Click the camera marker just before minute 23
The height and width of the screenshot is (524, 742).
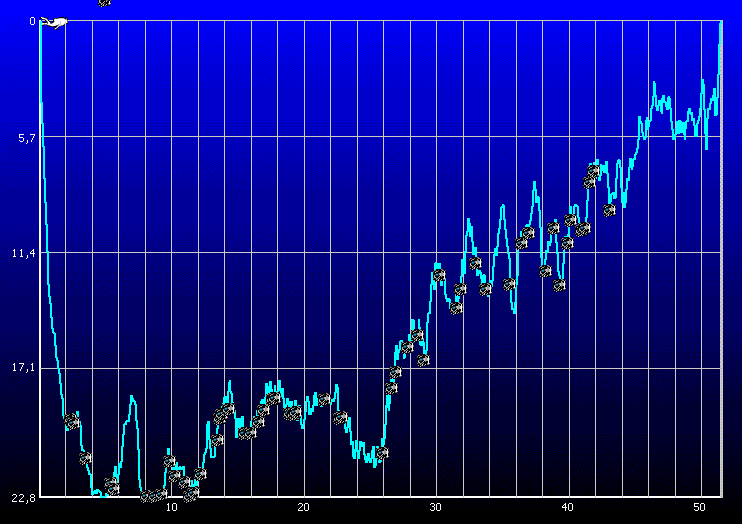tap(340, 418)
